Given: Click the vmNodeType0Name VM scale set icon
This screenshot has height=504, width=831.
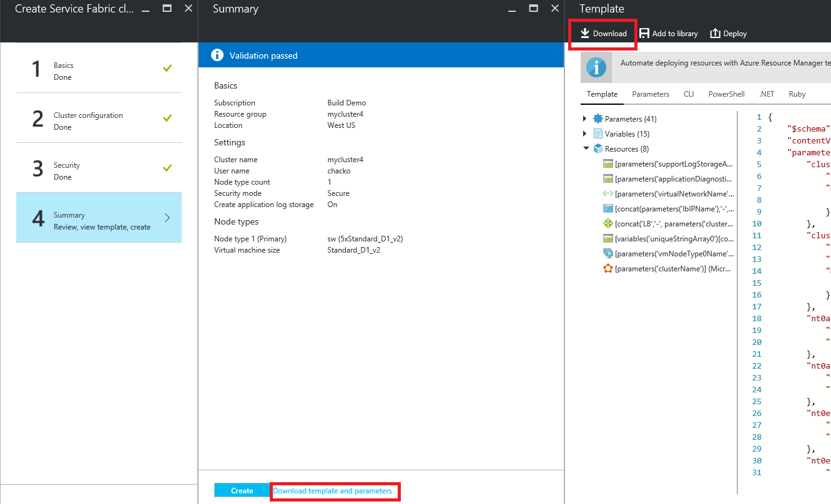Looking at the screenshot, I should tap(608, 253).
